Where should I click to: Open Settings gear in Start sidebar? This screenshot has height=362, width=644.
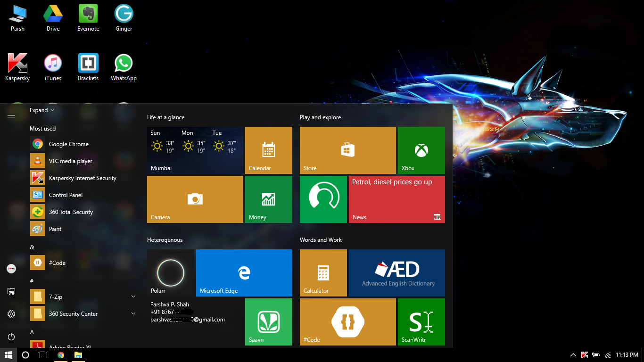pos(11,314)
